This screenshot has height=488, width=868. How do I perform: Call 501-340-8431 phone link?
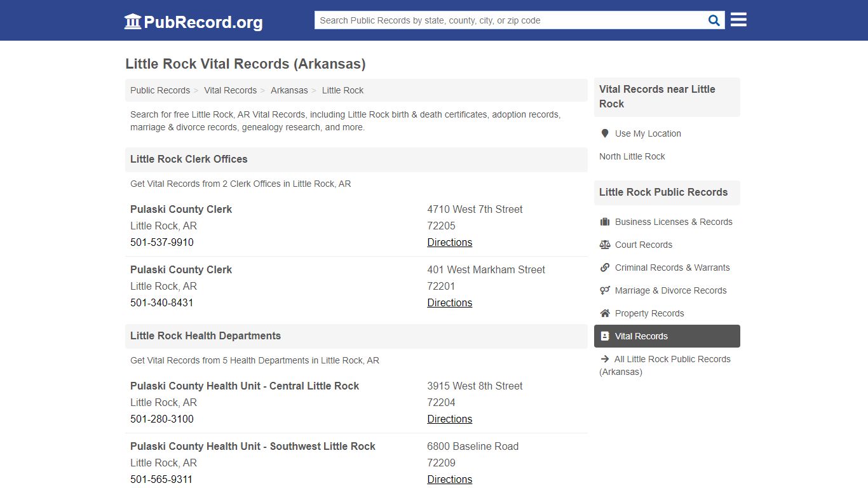tap(162, 302)
